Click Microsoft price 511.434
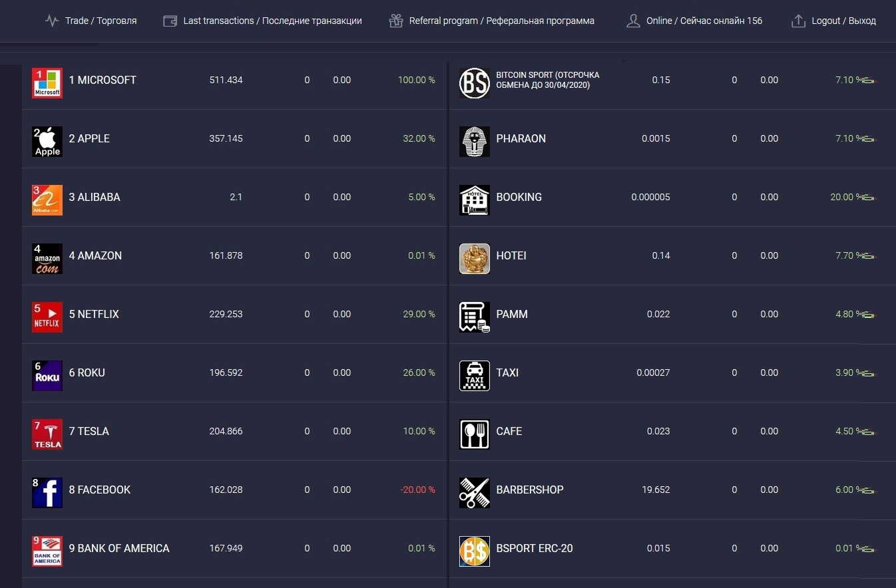Image resolution: width=896 pixels, height=588 pixels. 226,80
